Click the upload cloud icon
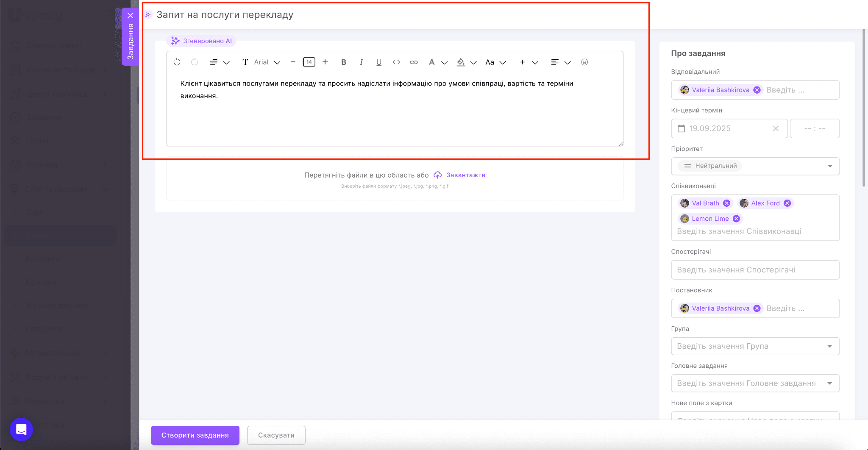Image resolution: width=868 pixels, height=450 pixels. (x=438, y=175)
